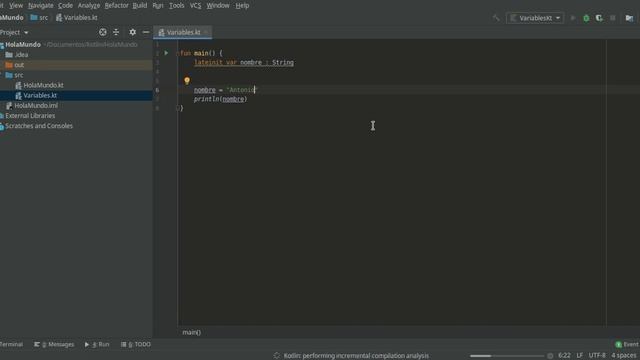Viewport: 640px width, 360px height.
Task: Open the Build menu
Action: pos(140,5)
